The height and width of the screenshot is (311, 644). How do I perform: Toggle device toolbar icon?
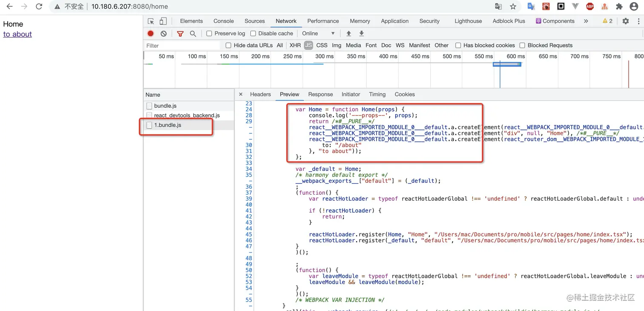pos(163,21)
